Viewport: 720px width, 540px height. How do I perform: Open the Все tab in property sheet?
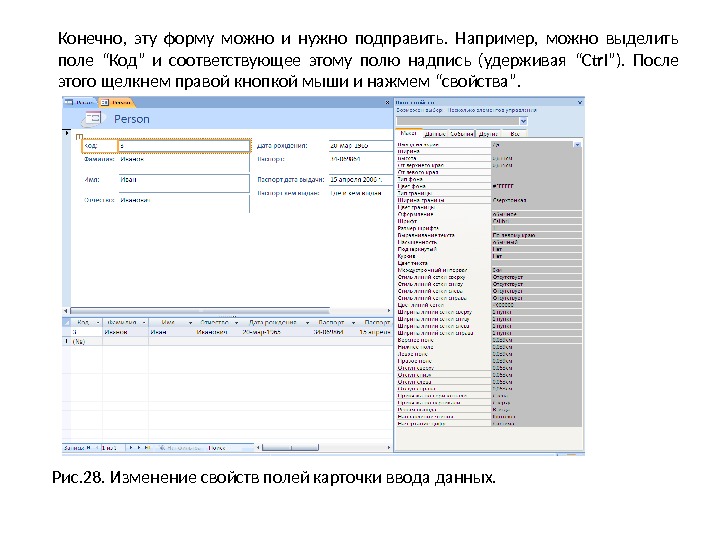coord(515,134)
